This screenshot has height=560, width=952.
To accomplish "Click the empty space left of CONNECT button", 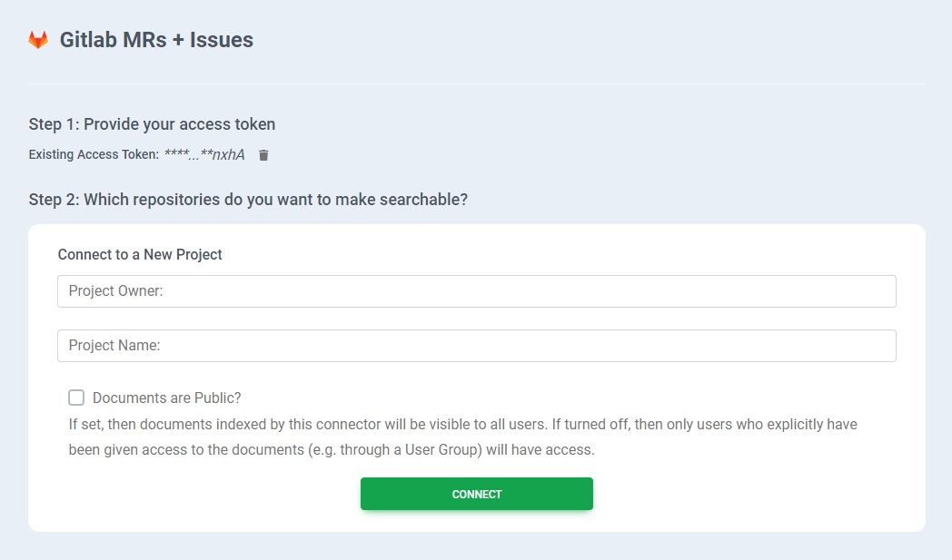I will (209, 494).
